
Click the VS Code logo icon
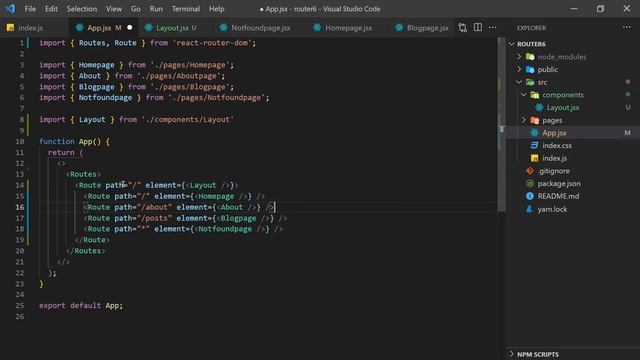(x=10, y=9)
